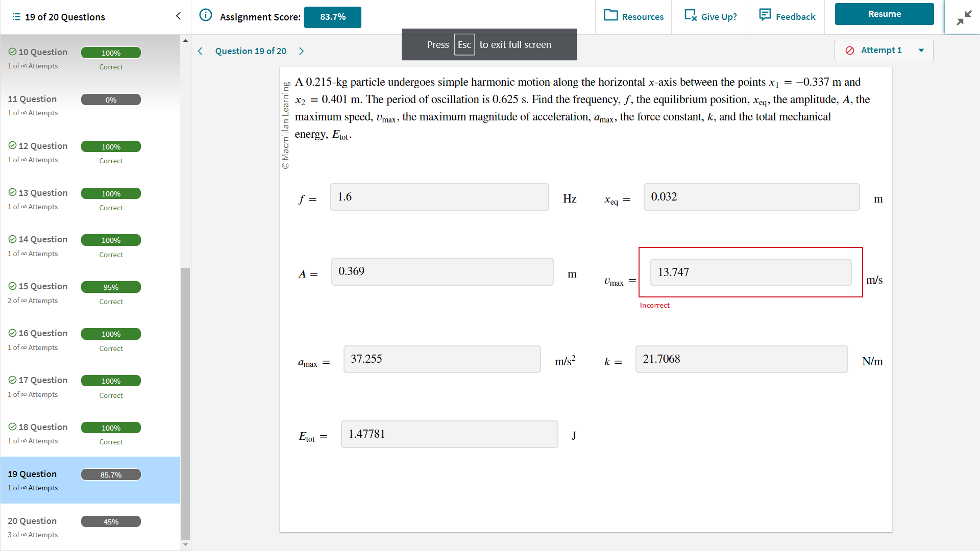This screenshot has height=551, width=980.
Task: Click the Question 19 of 20 link
Action: (250, 51)
